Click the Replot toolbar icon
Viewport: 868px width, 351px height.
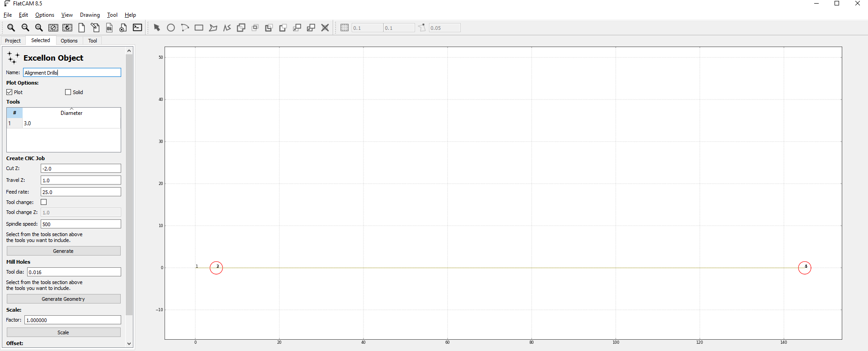tap(67, 28)
